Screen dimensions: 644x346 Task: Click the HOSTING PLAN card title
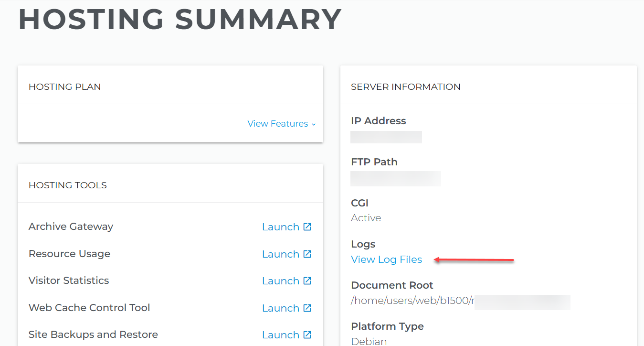pyautogui.click(x=65, y=87)
